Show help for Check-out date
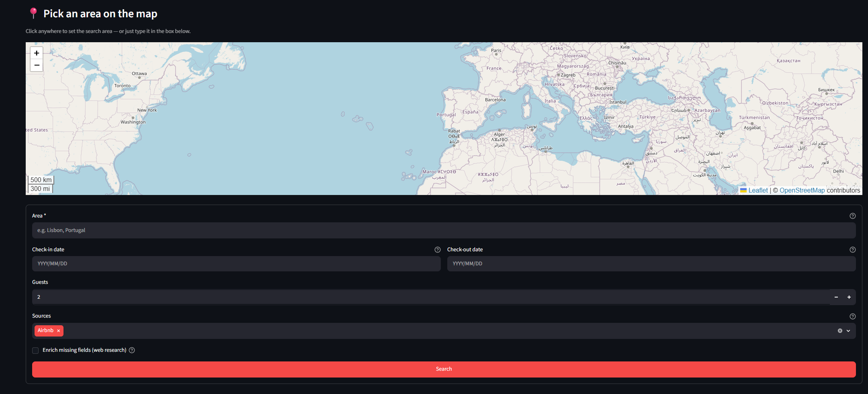This screenshot has height=394, width=868. (852, 250)
